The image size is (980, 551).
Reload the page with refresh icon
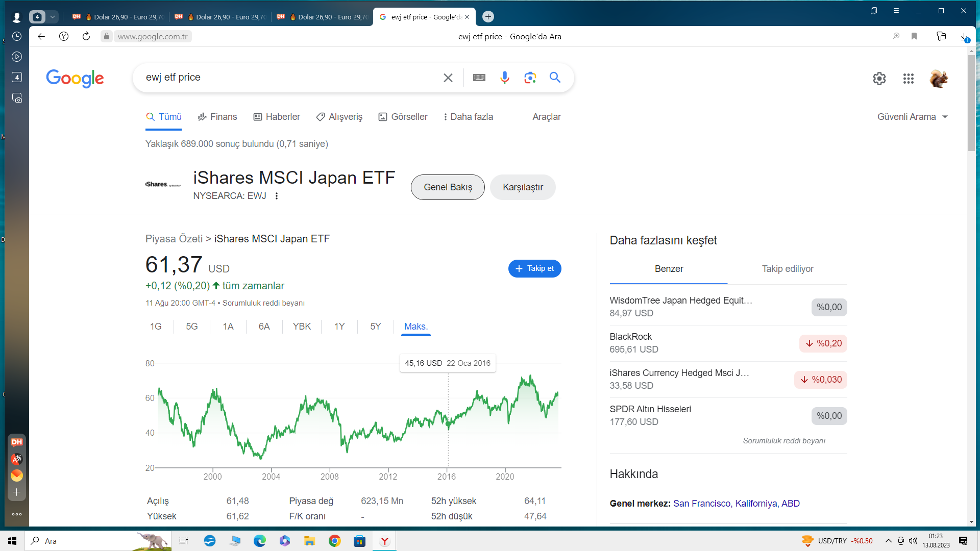[x=86, y=36]
